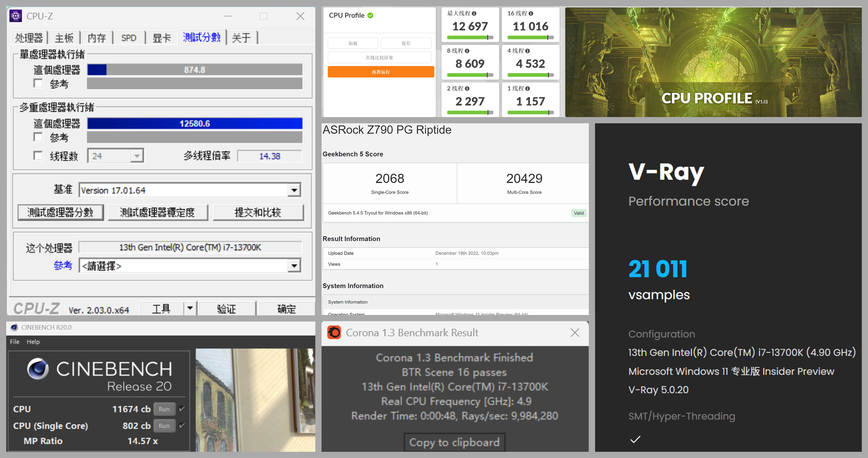The height and width of the screenshot is (458, 868).
Task: Click the CPU-Z app icon in title bar
Action: coord(16,16)
